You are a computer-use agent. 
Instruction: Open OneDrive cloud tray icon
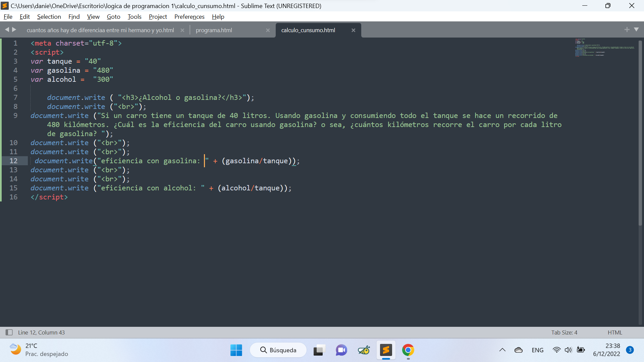[x=519, y=350]
